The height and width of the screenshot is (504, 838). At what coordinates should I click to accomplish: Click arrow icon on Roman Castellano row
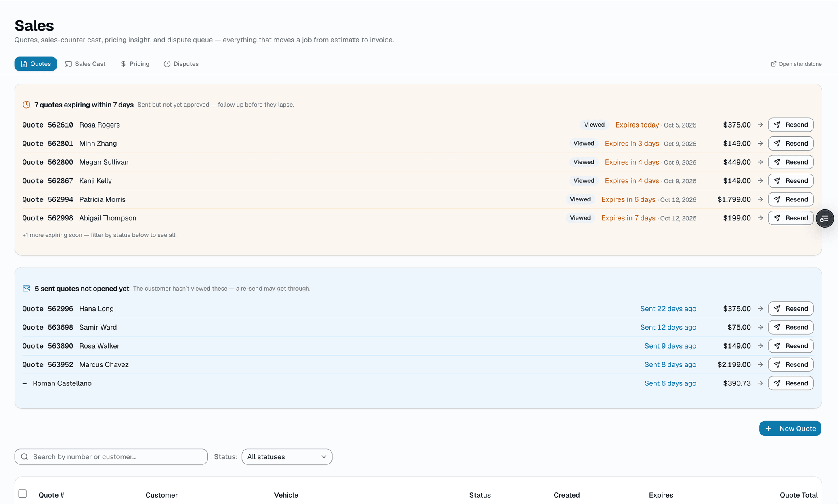point(760,383)
